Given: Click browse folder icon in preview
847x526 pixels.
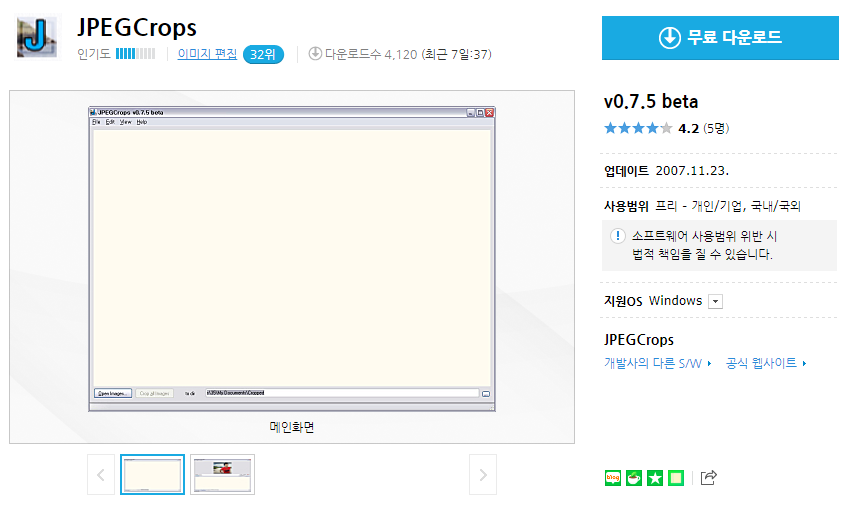Looking at the screenshot, I should (x=486, y=394).
